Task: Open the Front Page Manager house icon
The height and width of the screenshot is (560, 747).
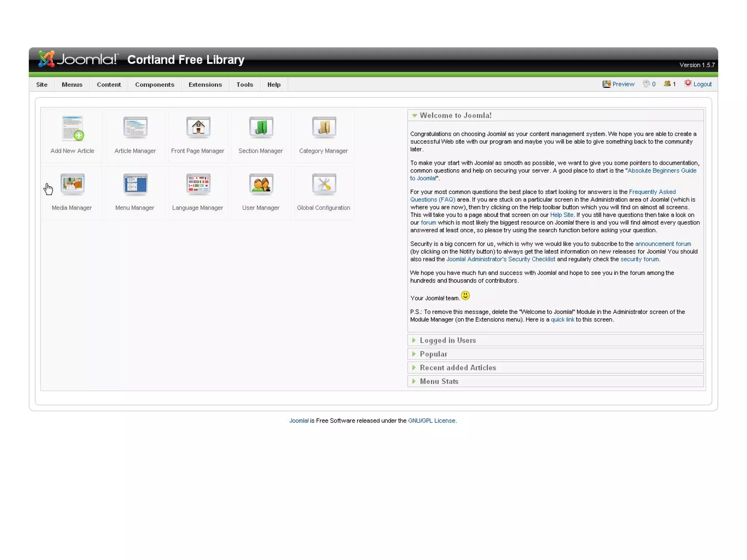Action: (x=198, y=128)
